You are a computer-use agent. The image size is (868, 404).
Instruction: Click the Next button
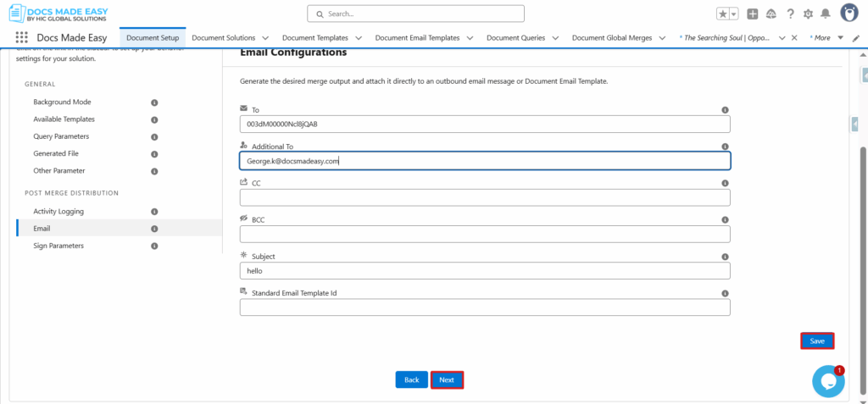[447, 380]
